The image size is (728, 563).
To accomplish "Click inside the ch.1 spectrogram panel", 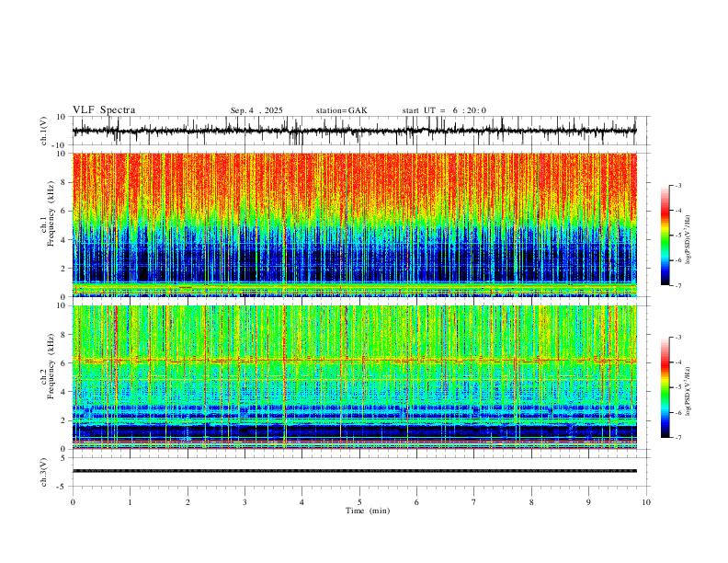I will 355,224.
